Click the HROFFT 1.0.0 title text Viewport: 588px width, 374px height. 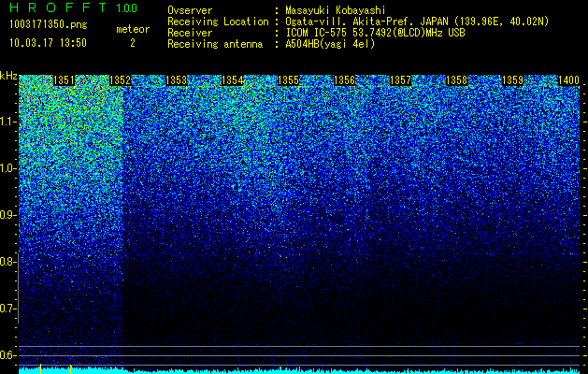point(74,7)
